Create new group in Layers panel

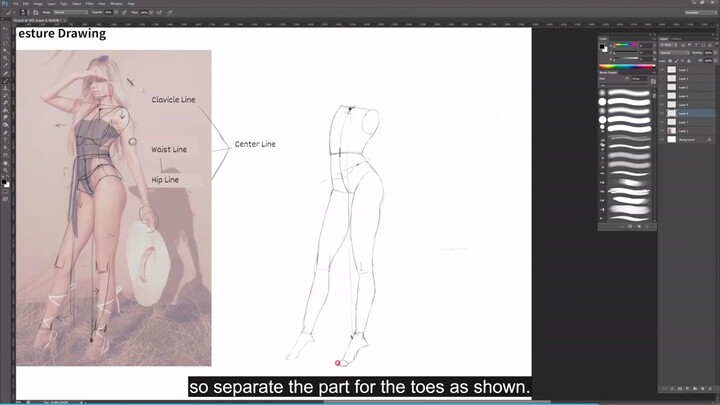coord(695,388)
